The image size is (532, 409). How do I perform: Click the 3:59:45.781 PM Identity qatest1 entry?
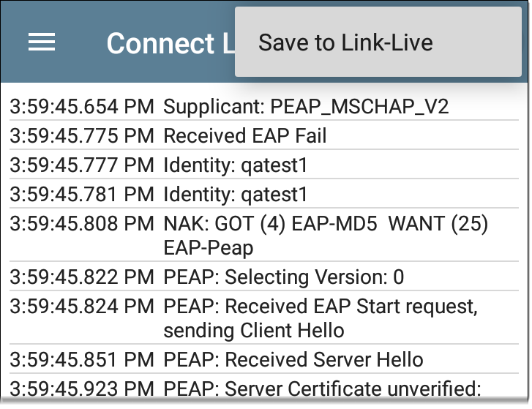coord(264,194)
